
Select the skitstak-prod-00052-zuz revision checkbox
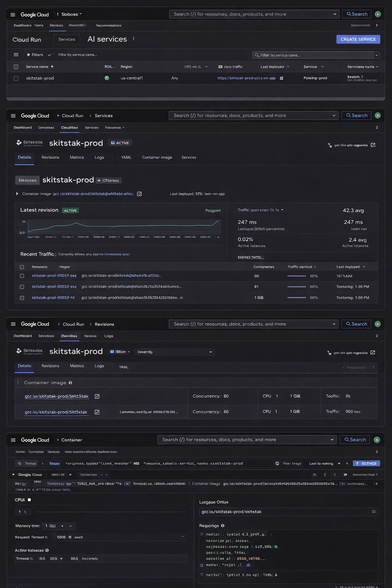pos(22,287)
